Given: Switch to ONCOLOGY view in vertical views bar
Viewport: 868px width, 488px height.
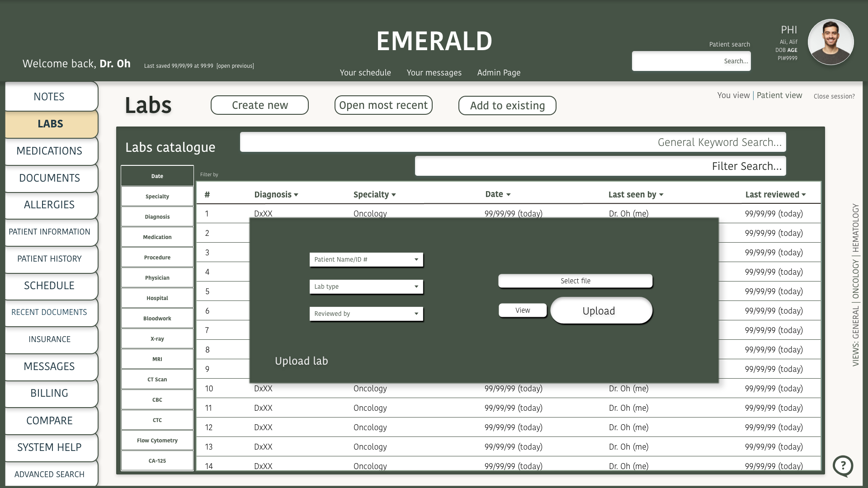Looking at the screenshot, I should click(855, 280).
